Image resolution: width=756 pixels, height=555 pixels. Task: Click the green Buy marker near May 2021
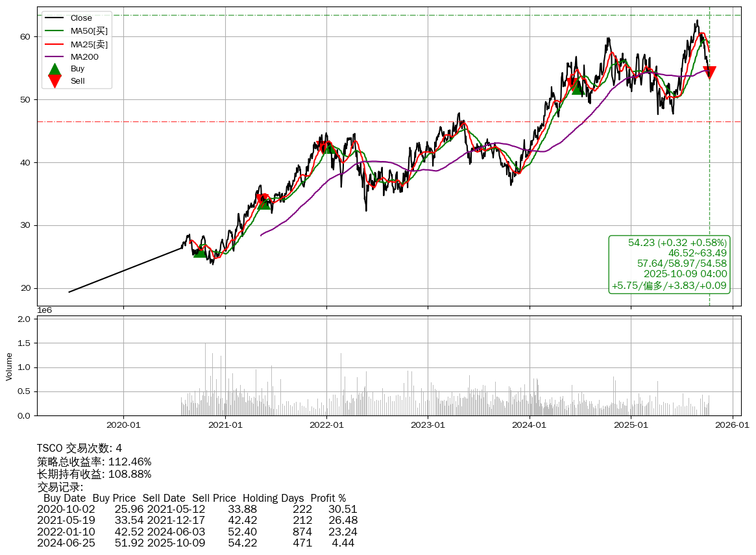263,203
